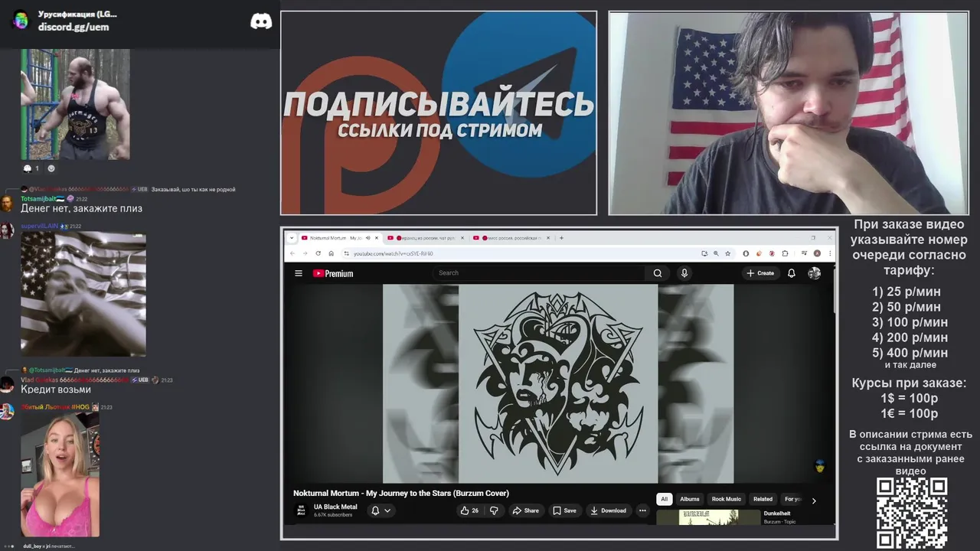Open the YouTube account avatar menu
Image resolution: width=980 pixels, height=551 pixels.
tap(814, 273)
